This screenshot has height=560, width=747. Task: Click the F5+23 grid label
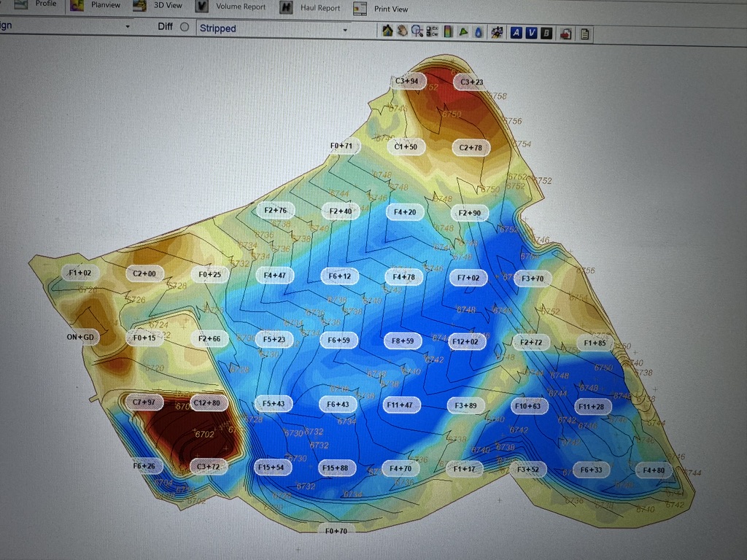pyautogui.click(x=274, y=340)
